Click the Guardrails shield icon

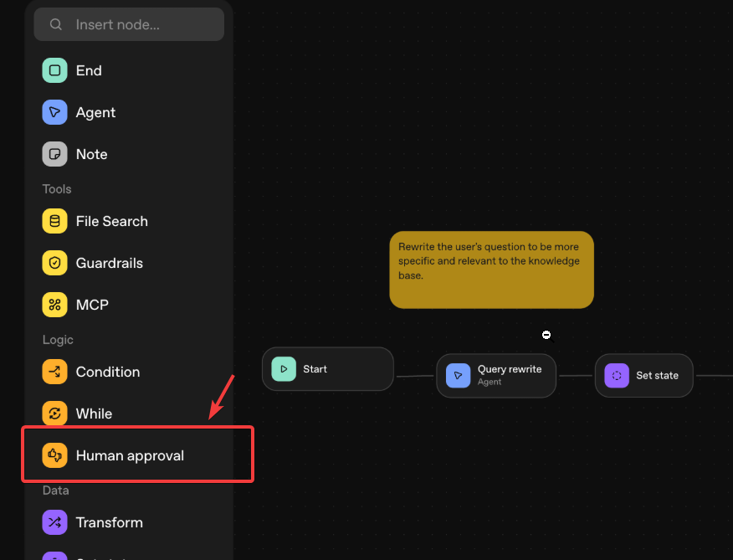coord(54,263)
